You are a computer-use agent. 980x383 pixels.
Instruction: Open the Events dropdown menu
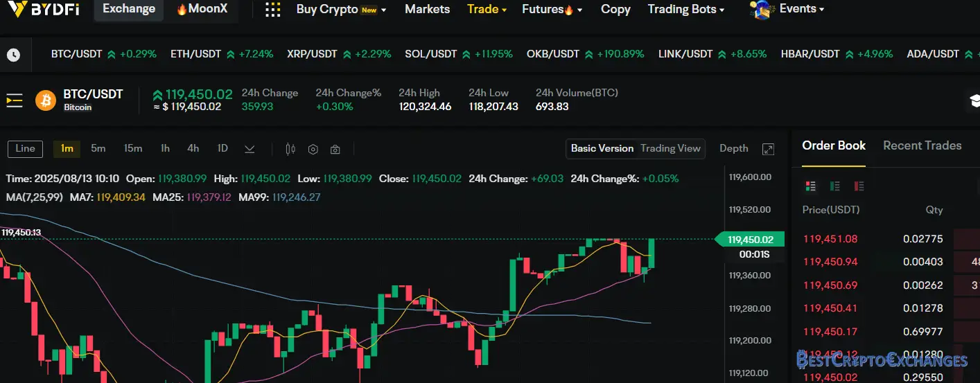tap(802, 9)
